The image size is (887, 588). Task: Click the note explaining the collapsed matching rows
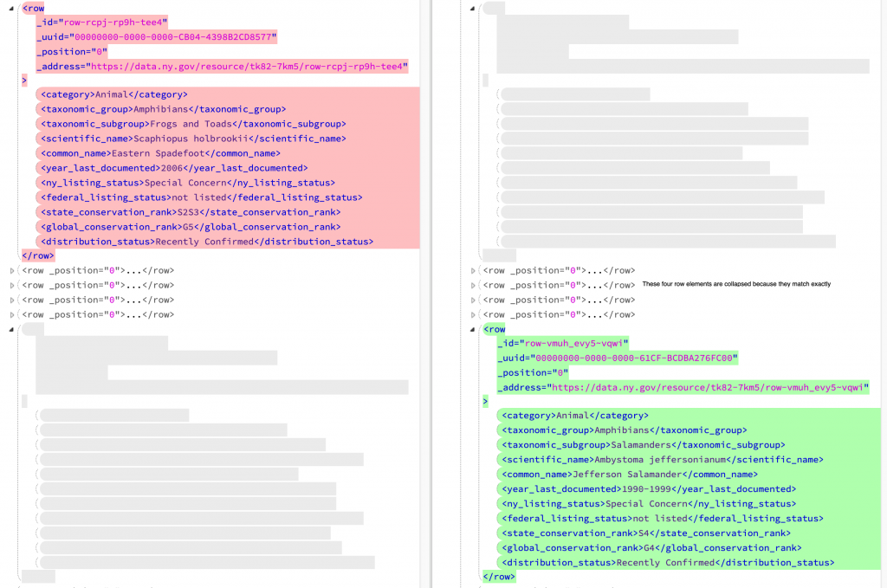pyautogui.click(x=736, y=284)
